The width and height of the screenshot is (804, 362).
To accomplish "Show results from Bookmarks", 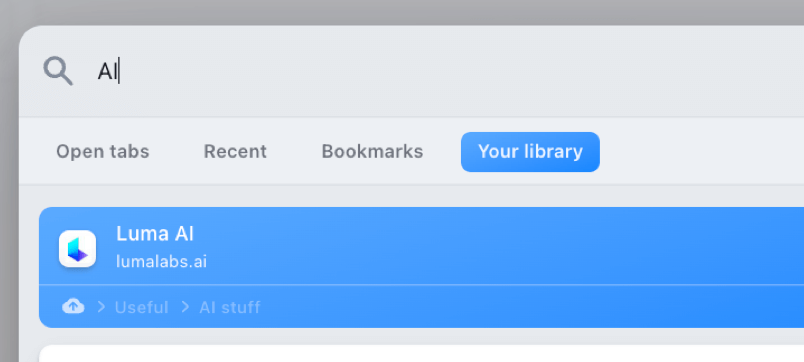I will [x=372, y=152].
